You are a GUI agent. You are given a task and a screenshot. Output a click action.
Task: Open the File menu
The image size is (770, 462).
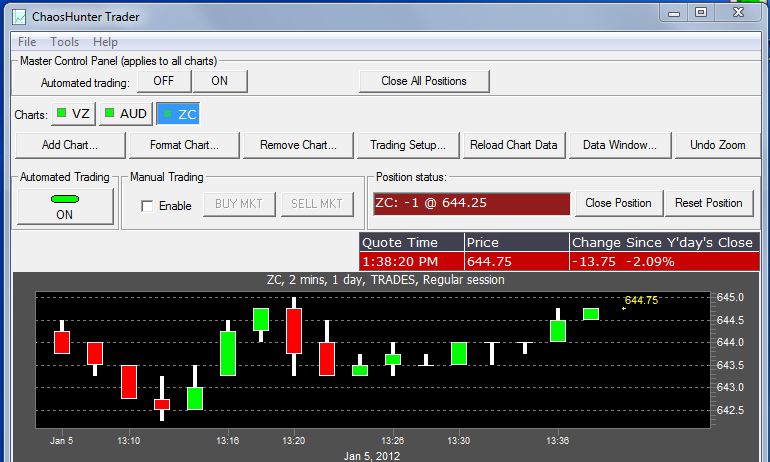pos(27,42)
